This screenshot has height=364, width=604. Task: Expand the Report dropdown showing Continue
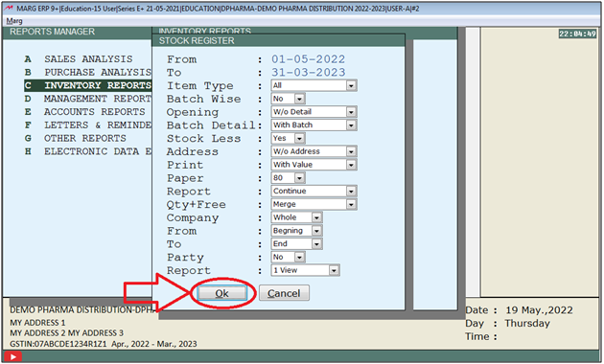(x=314, y=192)
